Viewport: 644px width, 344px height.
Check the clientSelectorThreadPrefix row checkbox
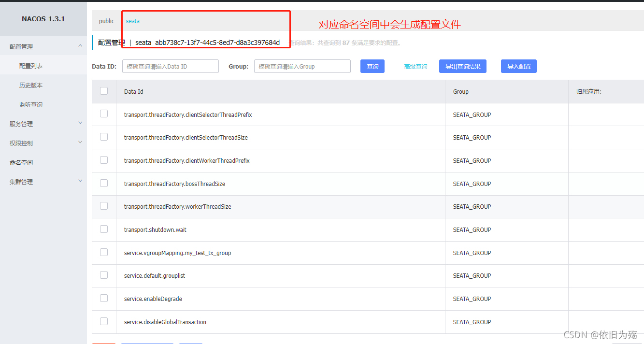(104, 114)
